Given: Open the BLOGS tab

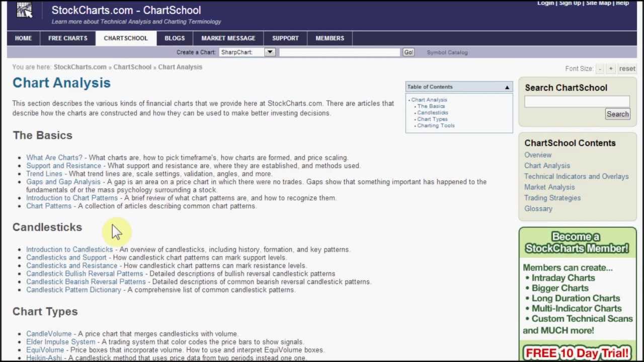Looking at the screenshot, I should (x=175, y=38).
